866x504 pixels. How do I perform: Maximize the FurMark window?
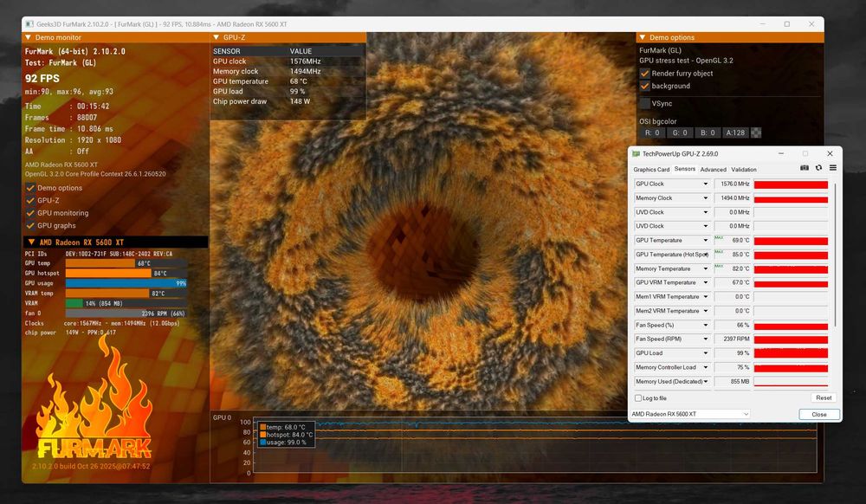(x=787, y=24)
